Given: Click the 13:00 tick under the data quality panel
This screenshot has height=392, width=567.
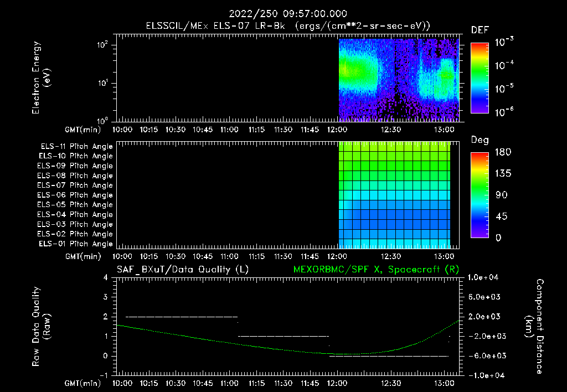Looking at the screenshot, I should [444, 383].
